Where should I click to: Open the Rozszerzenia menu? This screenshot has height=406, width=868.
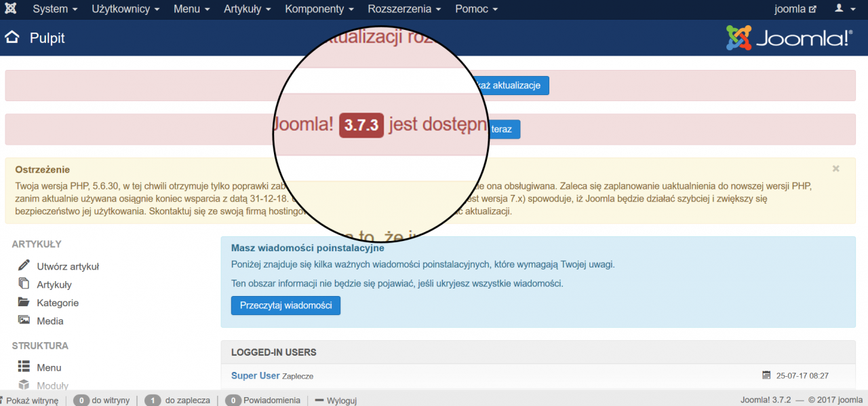click(x=405, y=9)
